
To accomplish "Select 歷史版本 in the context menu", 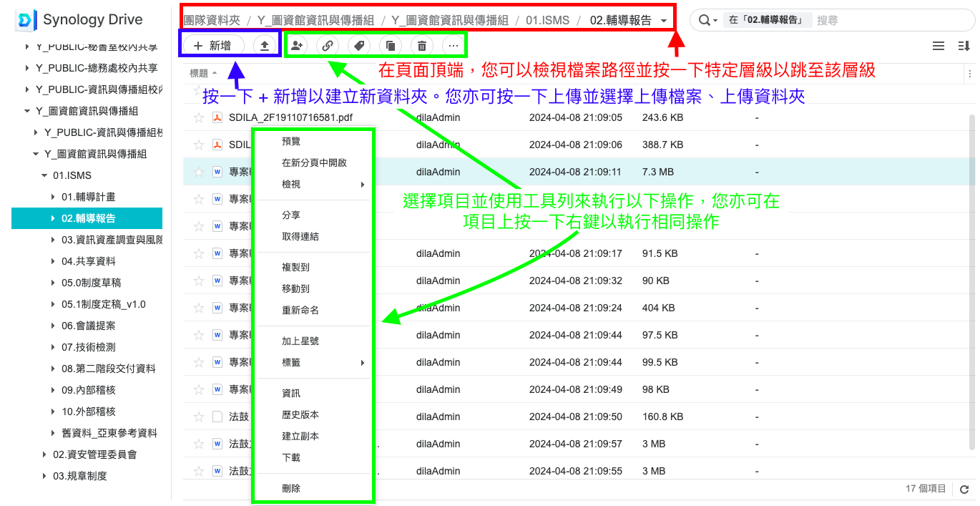I will coord(300,415).
